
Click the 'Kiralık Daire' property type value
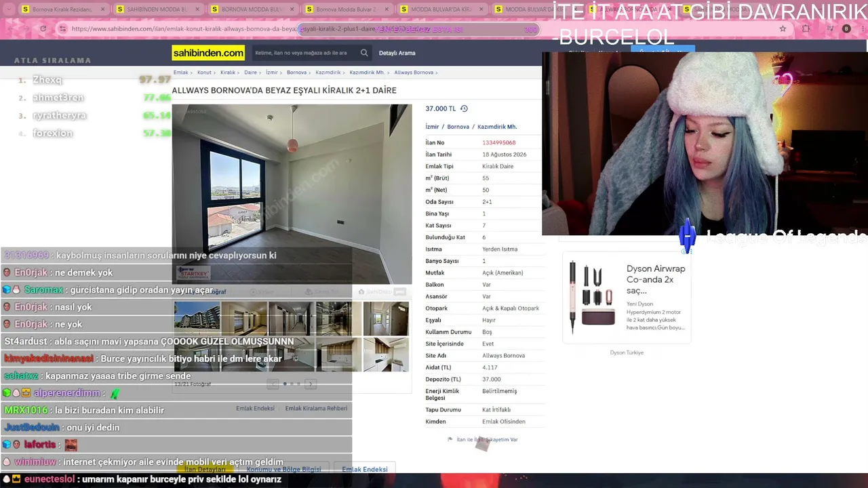click(498, 166)
